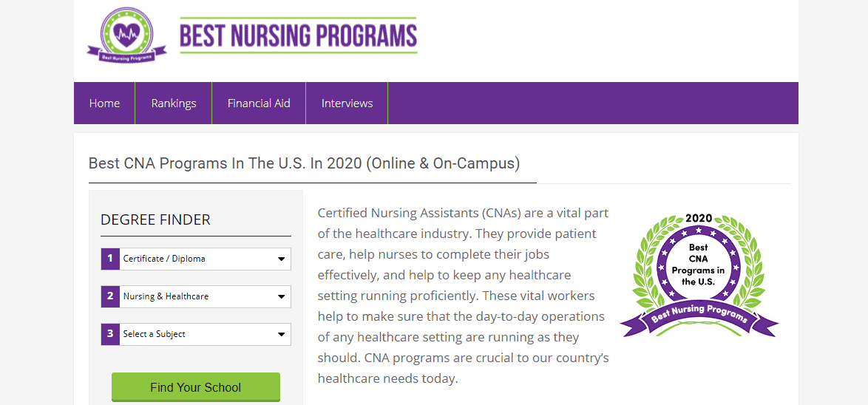Image resolution: width=868 pixels, height=405 pixels.
Task: Click the arrow on Certificate / Diploma dropdown
Action: pos(281,259)
